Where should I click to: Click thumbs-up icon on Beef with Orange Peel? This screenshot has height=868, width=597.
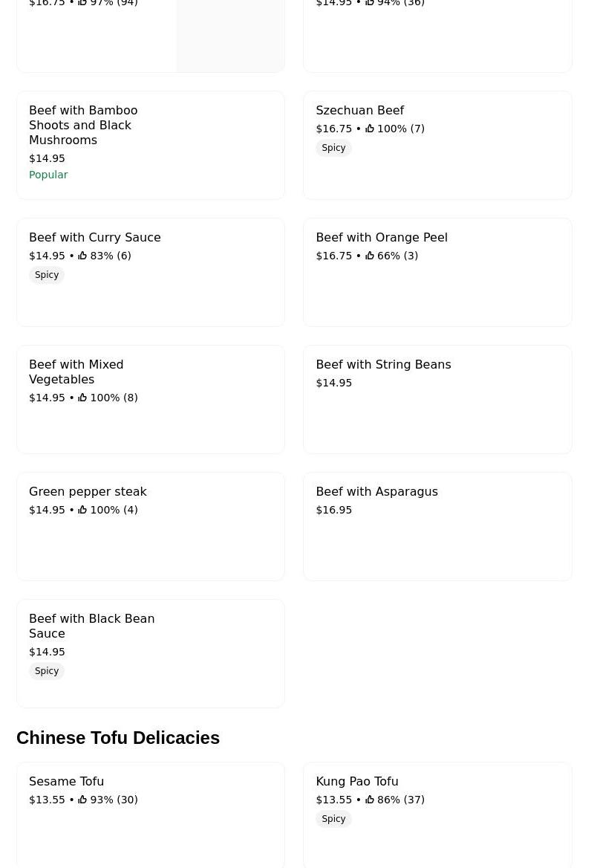tap(370, 255)
